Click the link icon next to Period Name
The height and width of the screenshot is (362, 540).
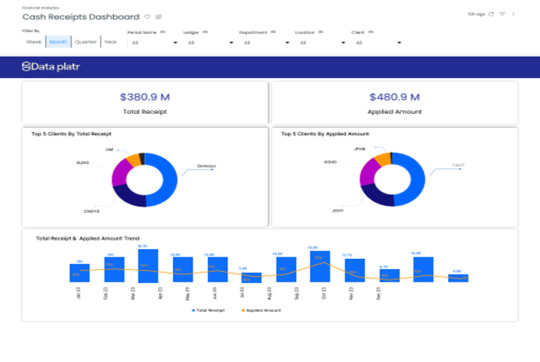pyautogui.click(x=163, y=32)
